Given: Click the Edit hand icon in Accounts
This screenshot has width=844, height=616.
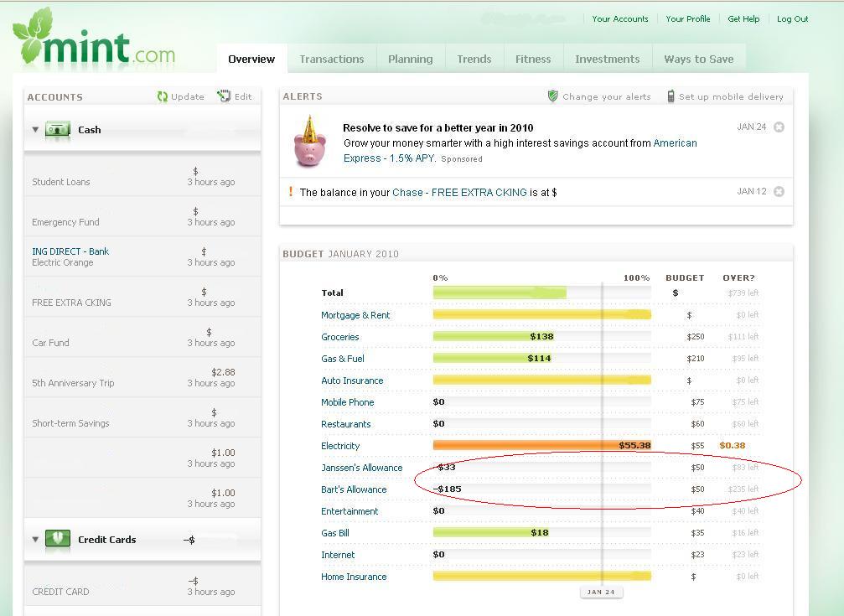Looking at the screenshot, I should point(224,96).
